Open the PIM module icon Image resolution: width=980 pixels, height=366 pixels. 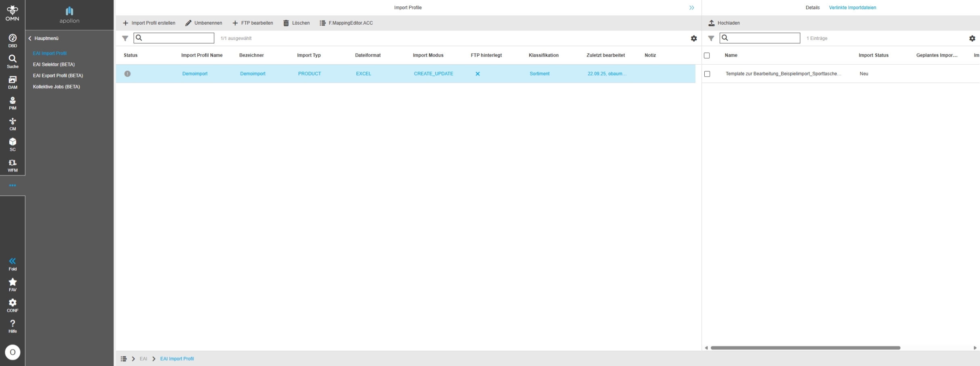click(13, 103)
